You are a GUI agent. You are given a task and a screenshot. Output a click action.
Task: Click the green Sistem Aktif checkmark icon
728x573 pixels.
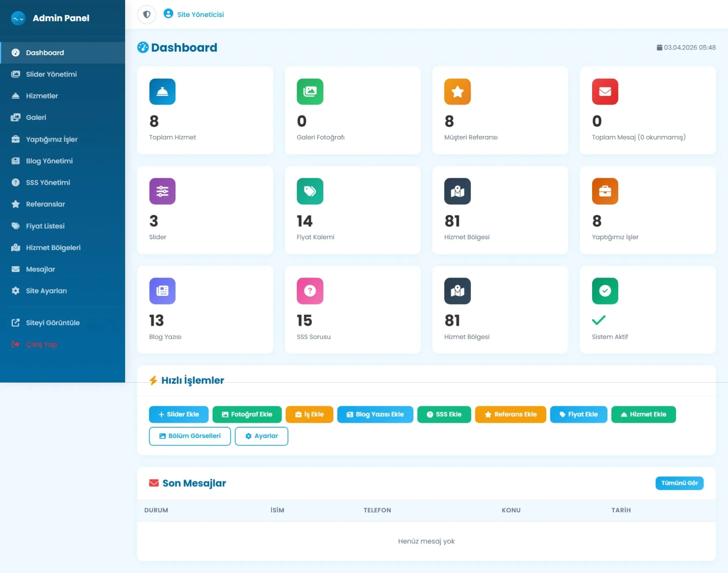tap(605, 291)
